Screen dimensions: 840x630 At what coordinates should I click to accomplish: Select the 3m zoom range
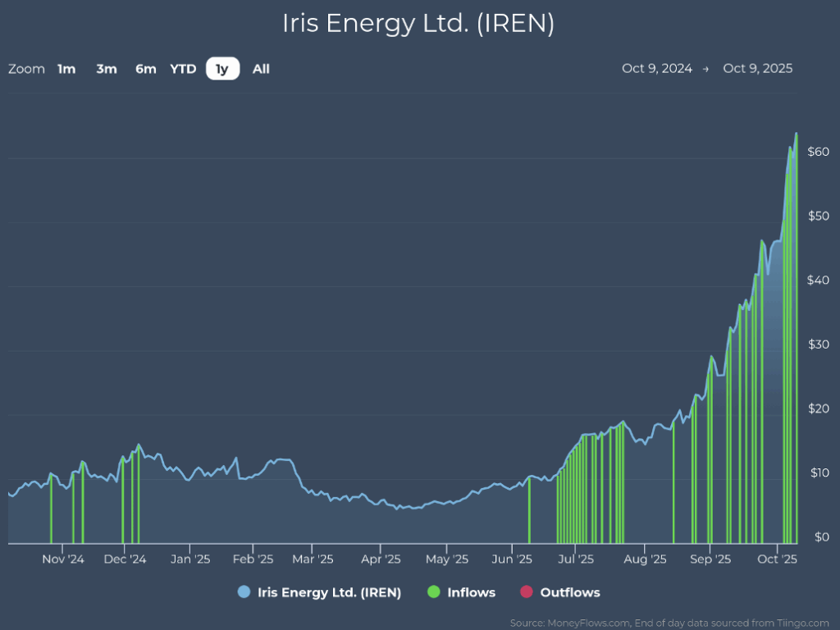click(107, 69)
